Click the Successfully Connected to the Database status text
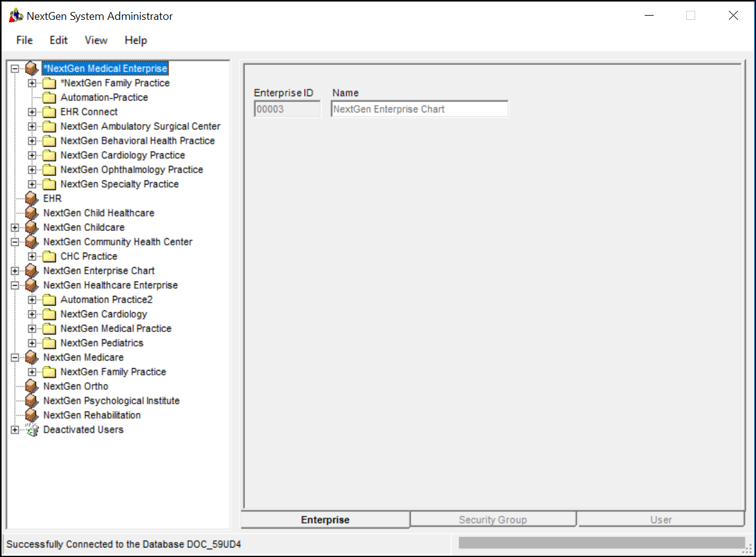 click(x=124, y=544)
